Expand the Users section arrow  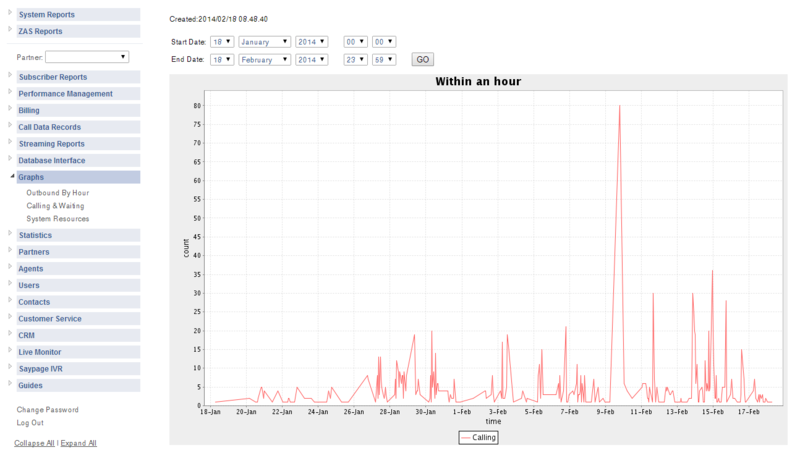(10, 283)
